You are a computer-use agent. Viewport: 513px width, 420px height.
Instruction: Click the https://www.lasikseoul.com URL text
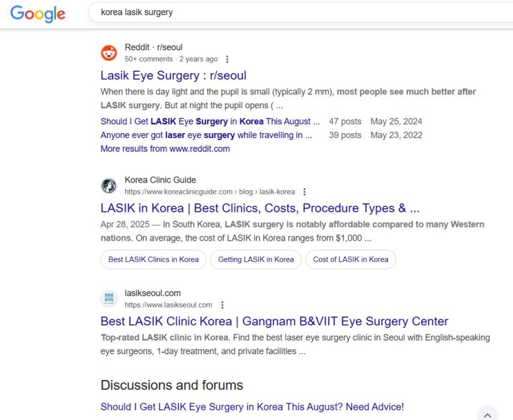[168, 305]
